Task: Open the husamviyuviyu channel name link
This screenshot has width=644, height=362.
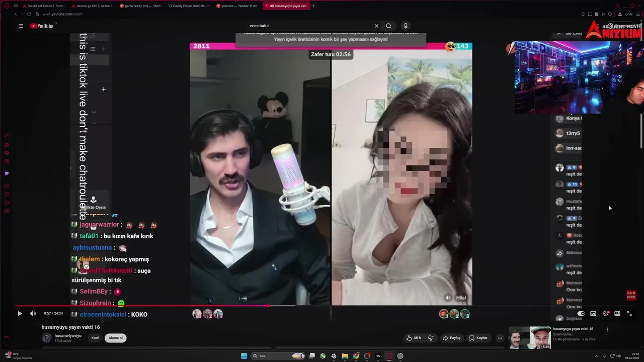Action: click(x=68, y=335)
